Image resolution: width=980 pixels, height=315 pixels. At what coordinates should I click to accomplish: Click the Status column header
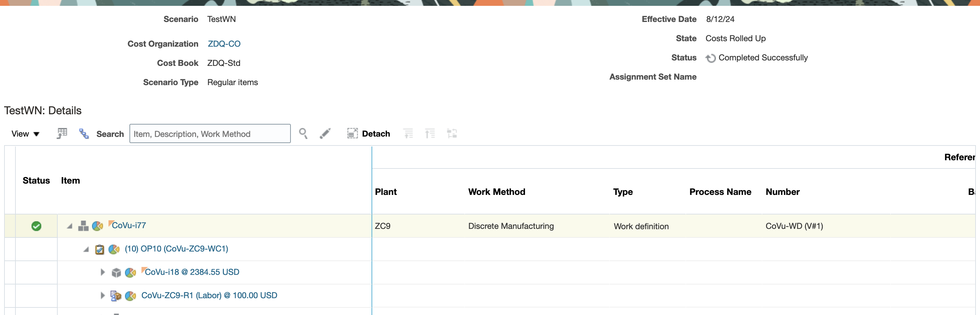[x=36, y=180]
